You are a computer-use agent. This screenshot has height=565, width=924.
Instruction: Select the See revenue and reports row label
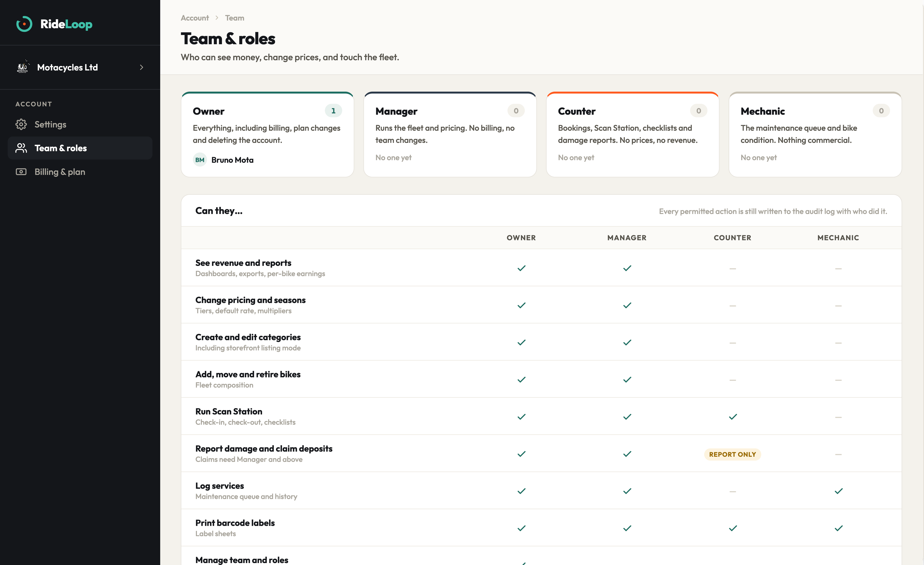243,263
